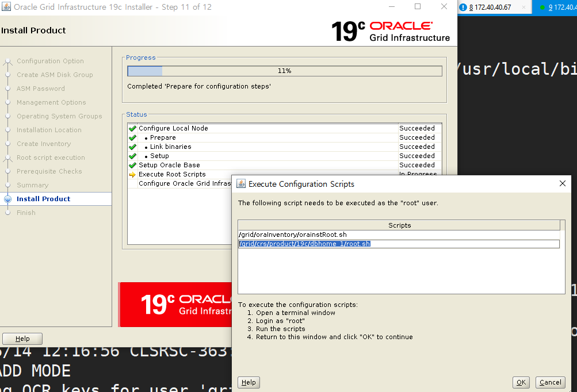Click green checkmark beside Link binaries

132,147
